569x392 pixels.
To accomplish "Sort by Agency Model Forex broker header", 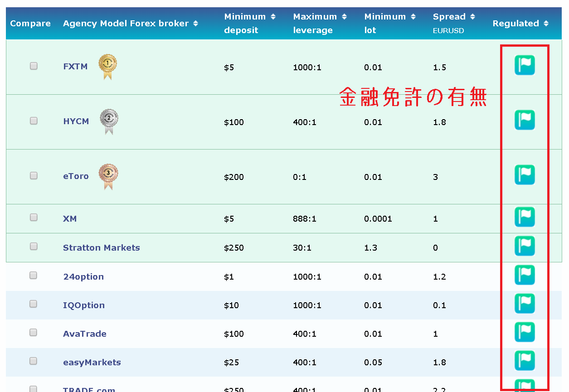I will (x=195, y=24).
